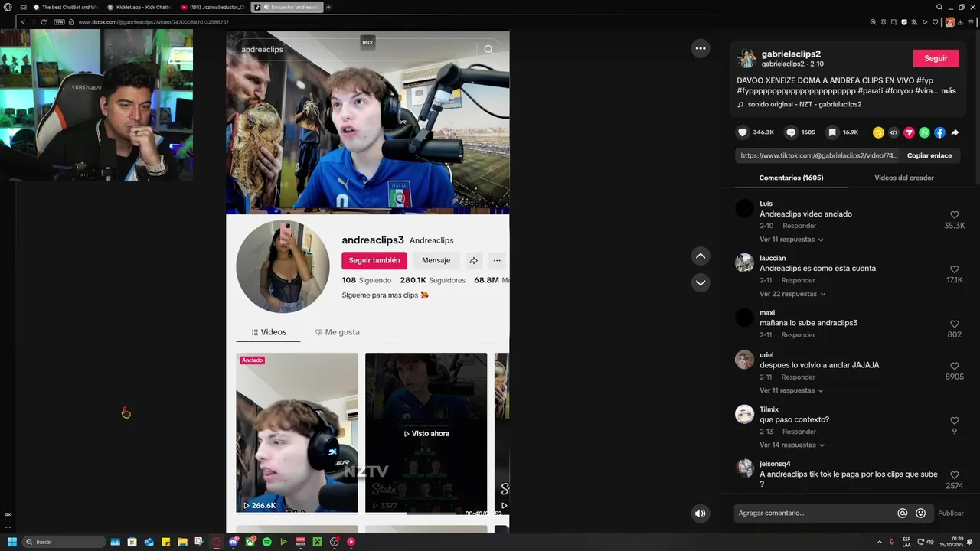Viewport: 980px width, 551px height.
Task: Reply to Tilmix's comment via Responder
Action: 799,432
